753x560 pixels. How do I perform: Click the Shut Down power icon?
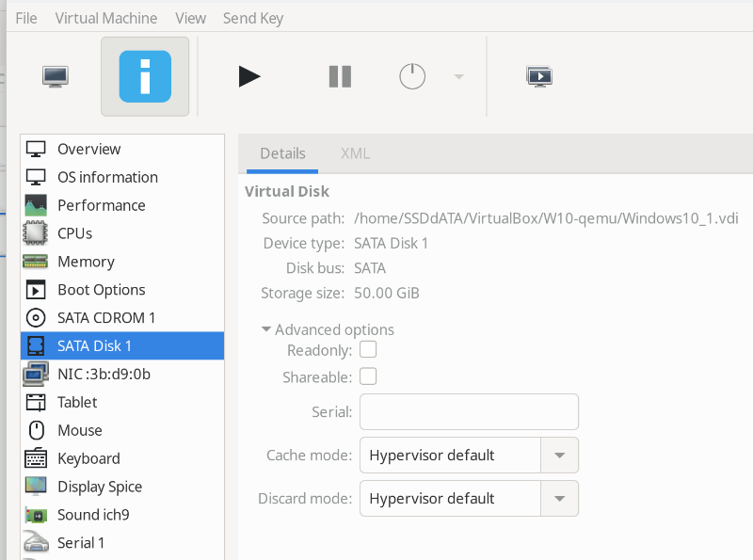(x=412, y=76)
